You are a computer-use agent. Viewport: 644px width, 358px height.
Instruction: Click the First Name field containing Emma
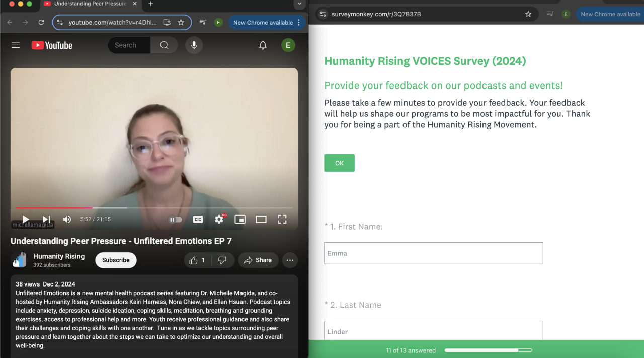(x=434, y=253)
